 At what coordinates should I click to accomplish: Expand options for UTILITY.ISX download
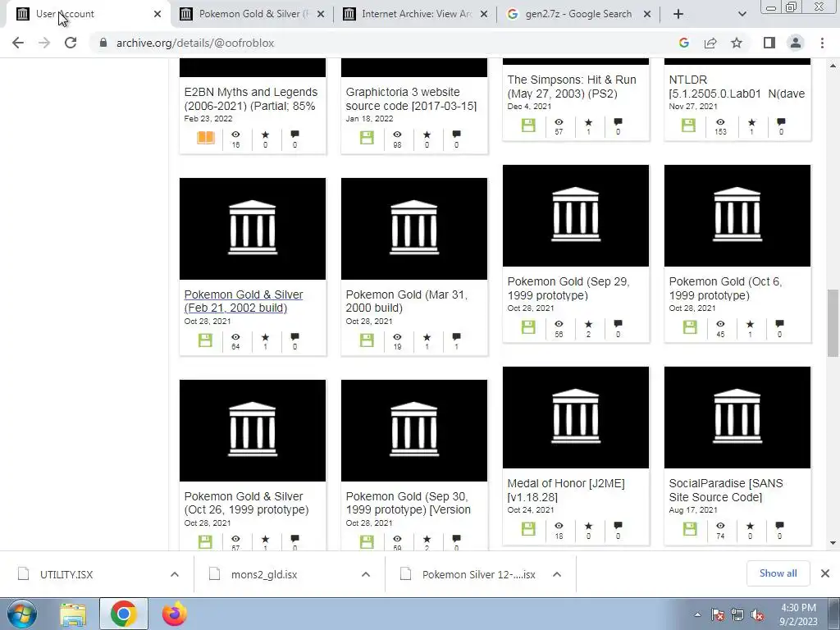[x=175, y=574]
